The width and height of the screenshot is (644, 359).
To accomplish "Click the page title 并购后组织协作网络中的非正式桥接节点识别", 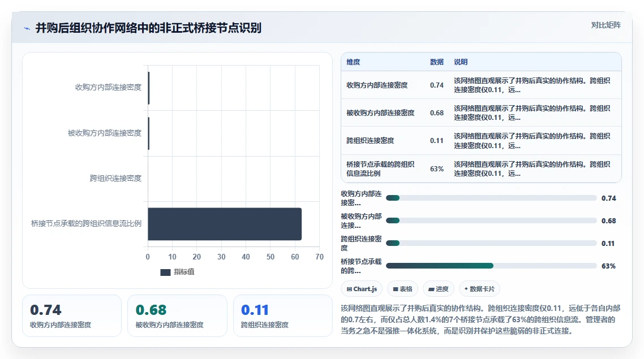I will [x=148, y=28].
